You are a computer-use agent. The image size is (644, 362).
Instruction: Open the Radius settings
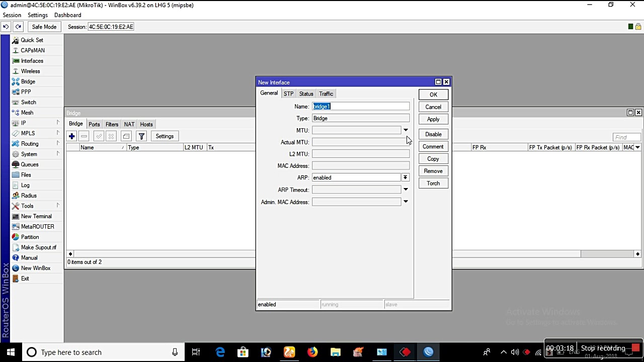29,196
